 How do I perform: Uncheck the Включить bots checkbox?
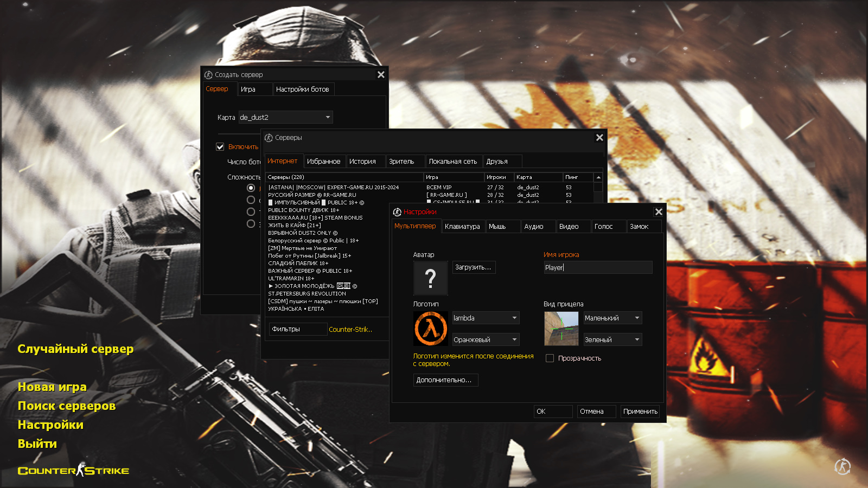click(220, 147)
